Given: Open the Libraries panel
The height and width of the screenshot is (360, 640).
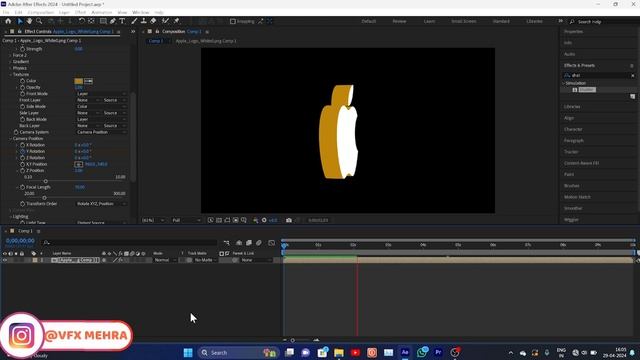Looking at the screenshot, I should click(x=572, y=107).
